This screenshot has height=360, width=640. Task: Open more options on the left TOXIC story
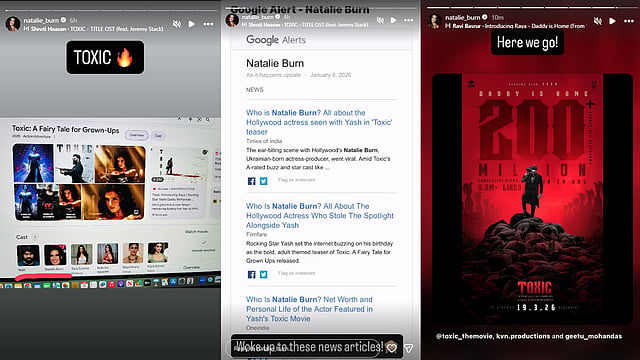[208, 24]
